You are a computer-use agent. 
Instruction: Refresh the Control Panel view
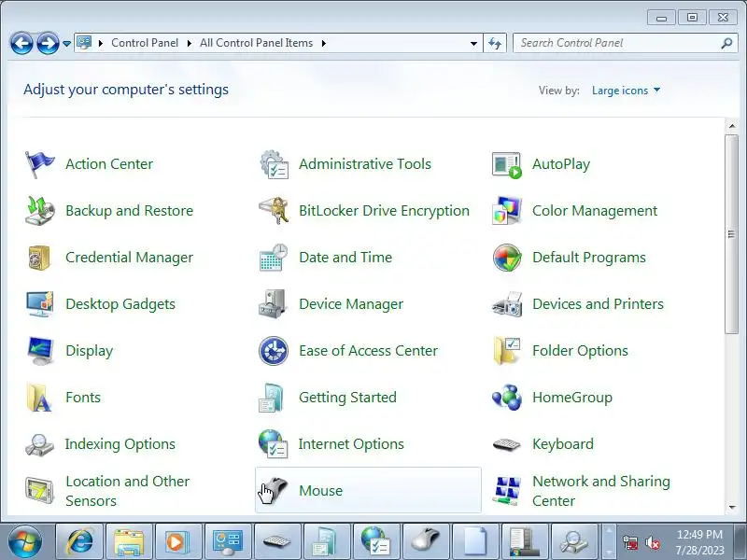click(x=495, y=43)
